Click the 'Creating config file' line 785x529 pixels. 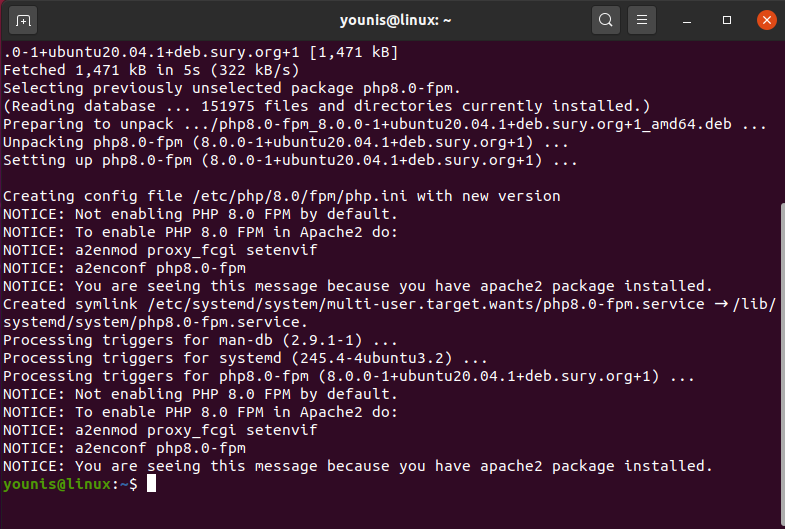(x=282, y=196)
